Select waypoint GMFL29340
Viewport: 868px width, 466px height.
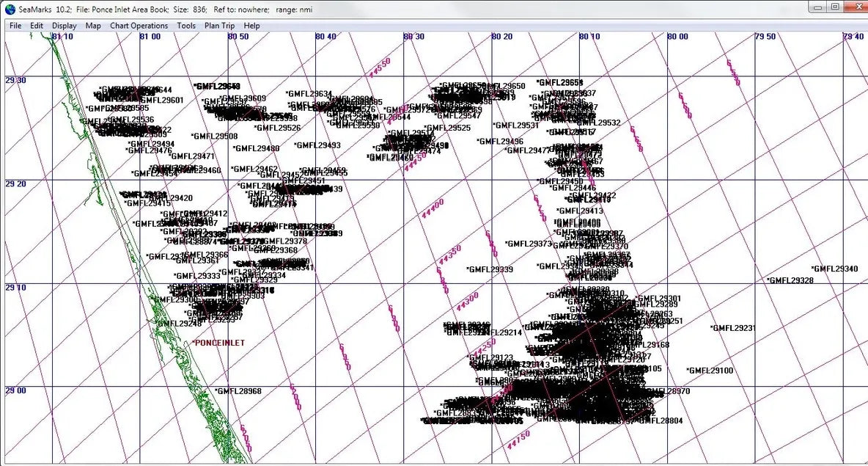[x=835, y=269]
